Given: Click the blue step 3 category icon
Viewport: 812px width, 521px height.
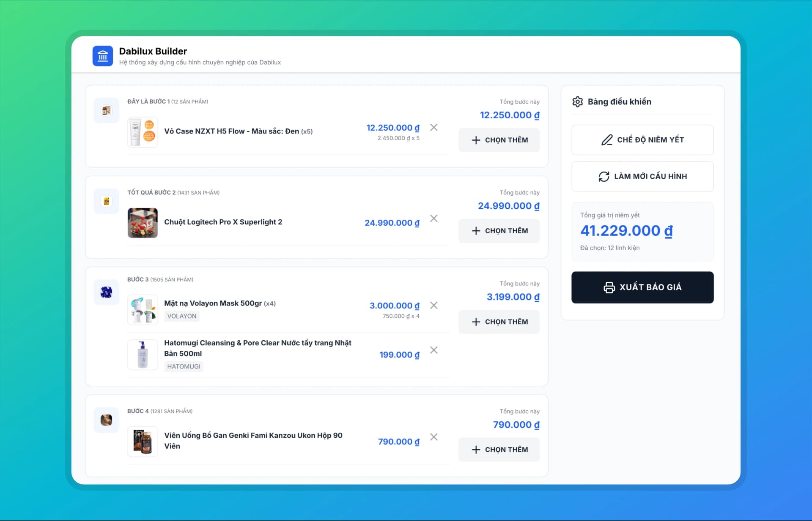Looking at the screenshot, I should [x=106, y=292].
